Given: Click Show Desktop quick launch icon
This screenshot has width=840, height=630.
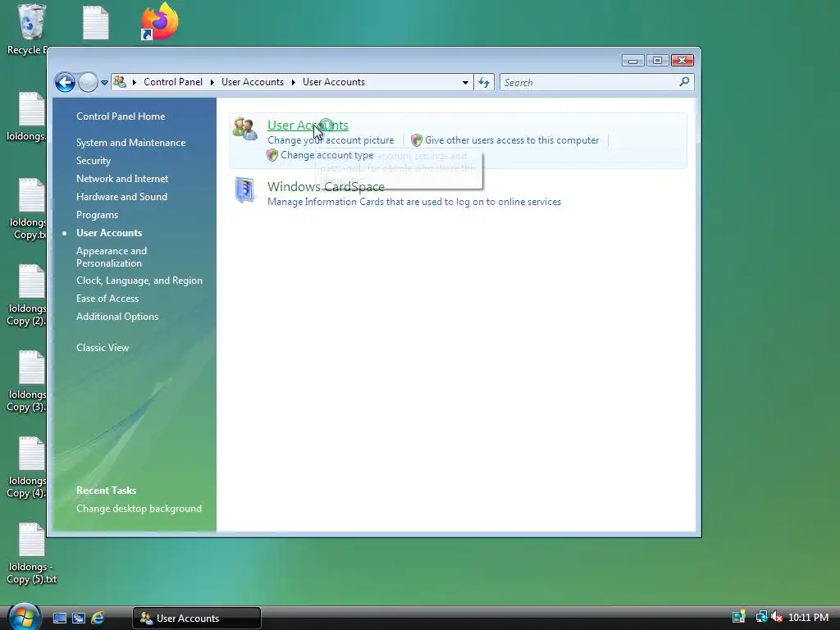Looking at the screenshot, I should pyautogui.click(x=59, y=619).
